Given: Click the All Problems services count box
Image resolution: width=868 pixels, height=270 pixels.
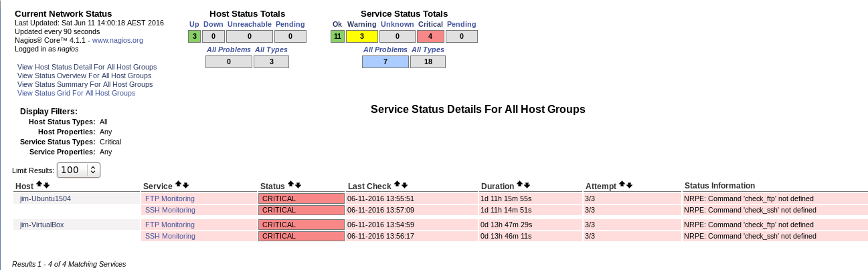Looking at the screenshot, I should [385, 61].
